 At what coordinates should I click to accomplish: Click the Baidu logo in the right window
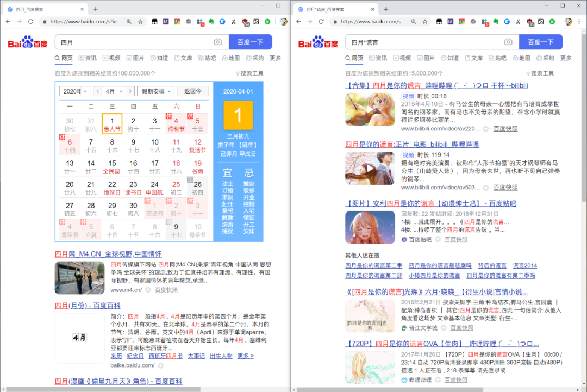click(x=318, y=42)
